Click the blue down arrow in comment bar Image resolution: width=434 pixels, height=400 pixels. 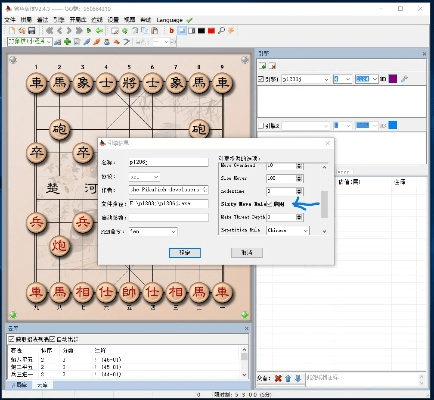pyautogui.click(x=298, y=378)
